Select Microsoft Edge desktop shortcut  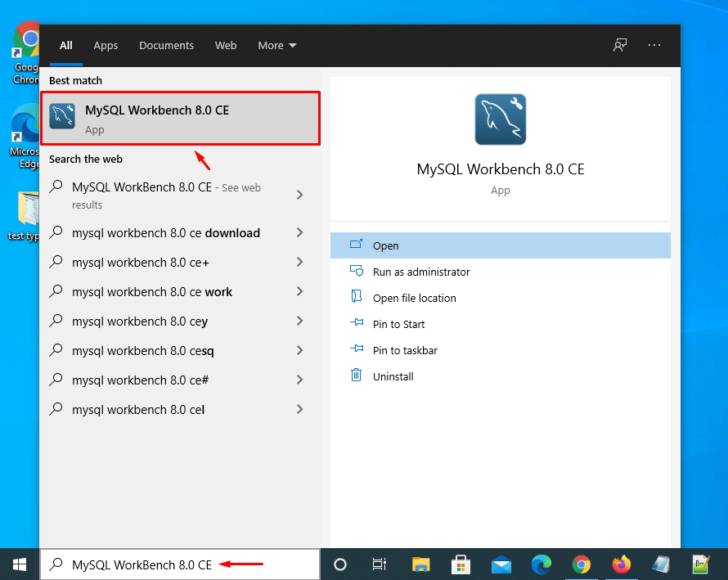point(25,136)
